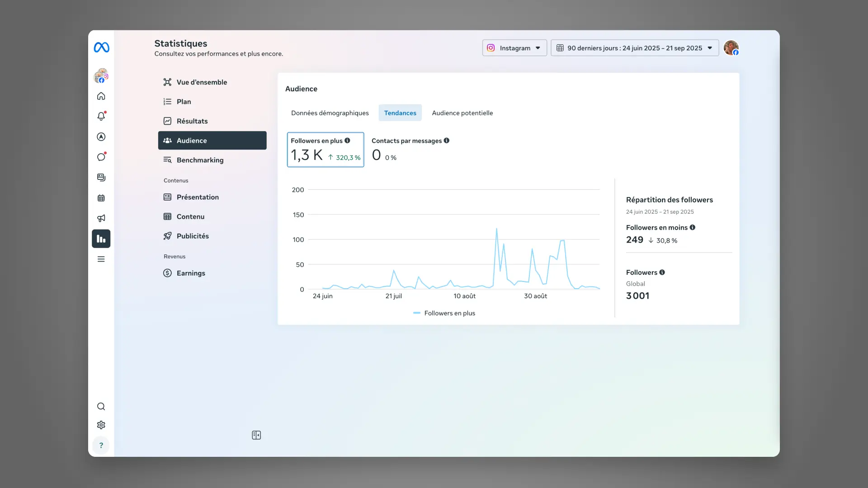Click the hamburger all tools menu icon

coord(101,259)
